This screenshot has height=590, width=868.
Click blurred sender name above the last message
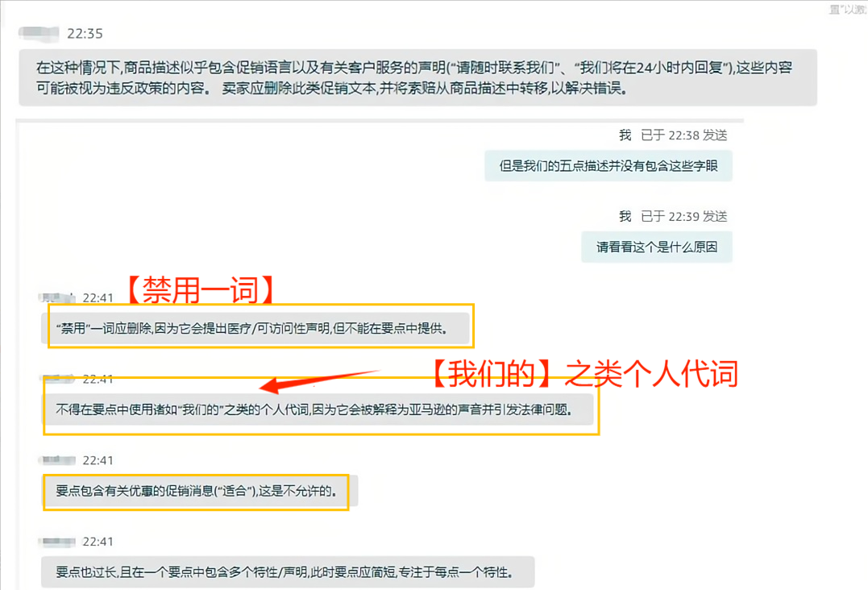(x=57, y=542)
